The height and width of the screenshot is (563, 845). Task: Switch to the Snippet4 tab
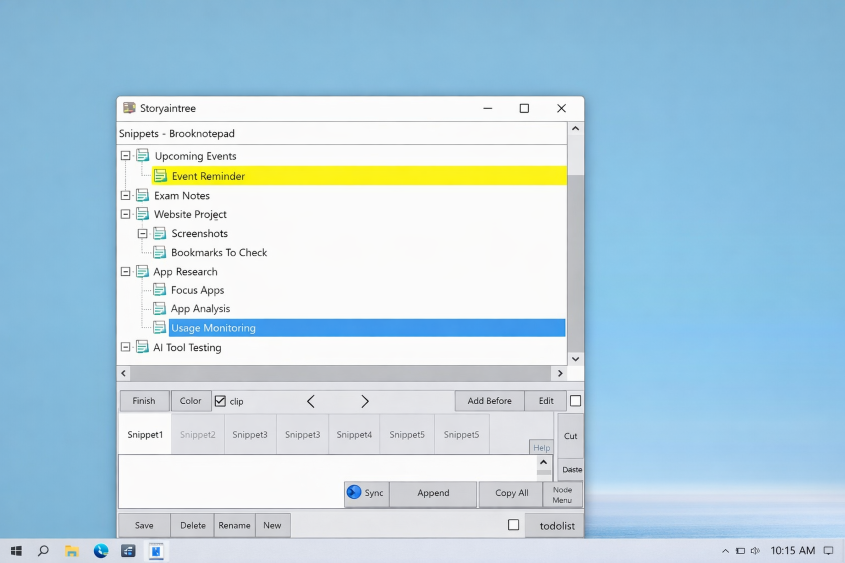354,434
